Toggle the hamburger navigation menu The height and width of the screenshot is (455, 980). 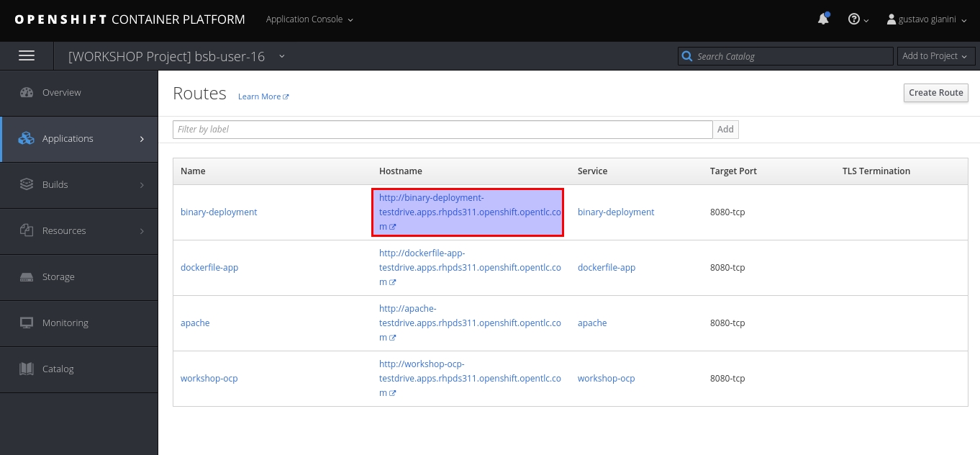(x=27, y=56)
